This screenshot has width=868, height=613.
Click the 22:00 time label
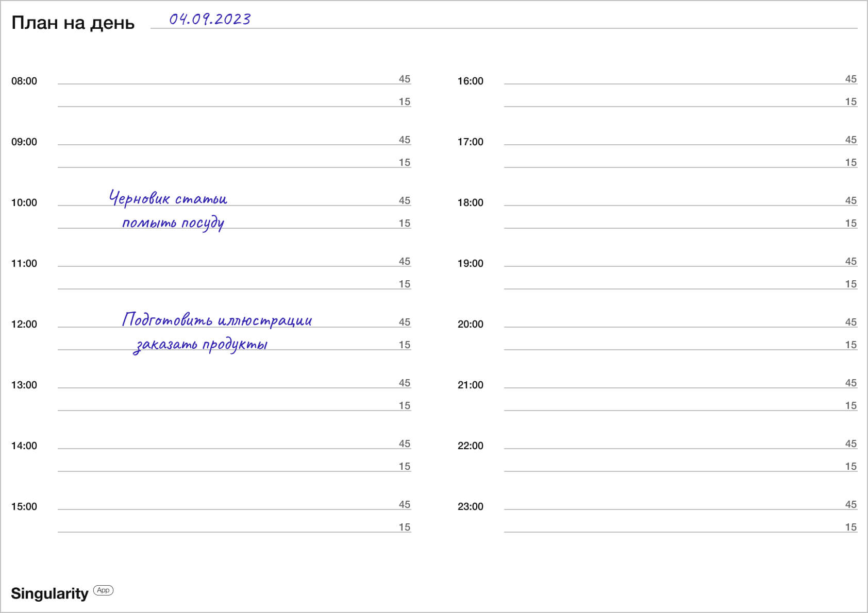471,446
